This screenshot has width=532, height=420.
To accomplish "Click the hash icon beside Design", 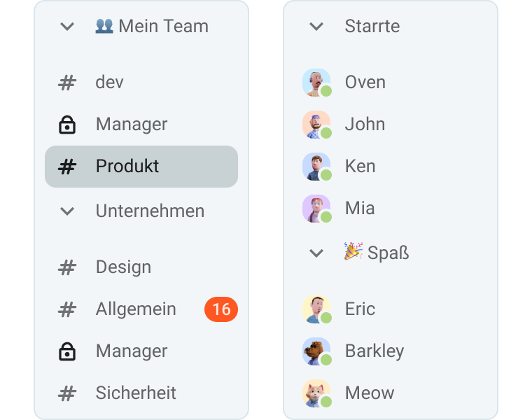I will pyautogui.click(x=67, y=267).
